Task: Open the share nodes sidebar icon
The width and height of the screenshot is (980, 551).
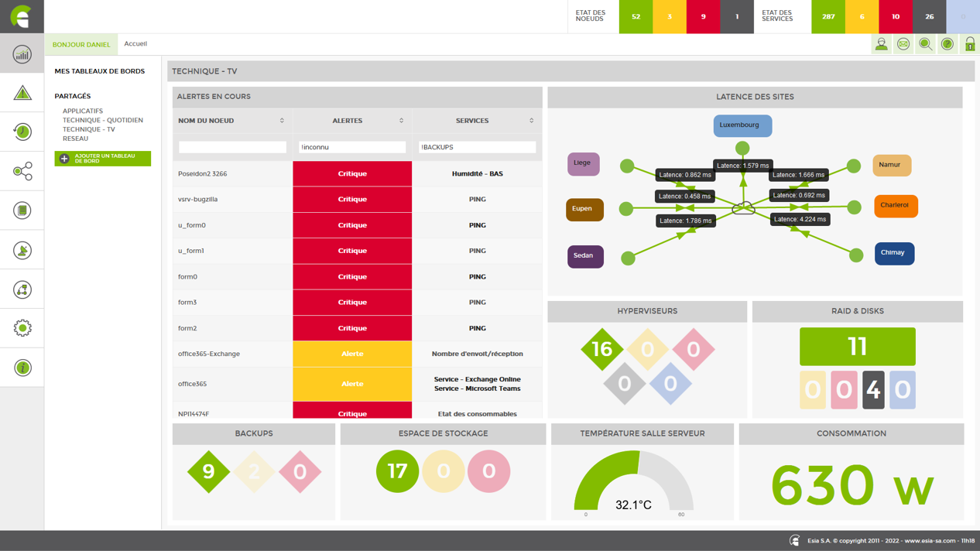Action: [22, 171]
